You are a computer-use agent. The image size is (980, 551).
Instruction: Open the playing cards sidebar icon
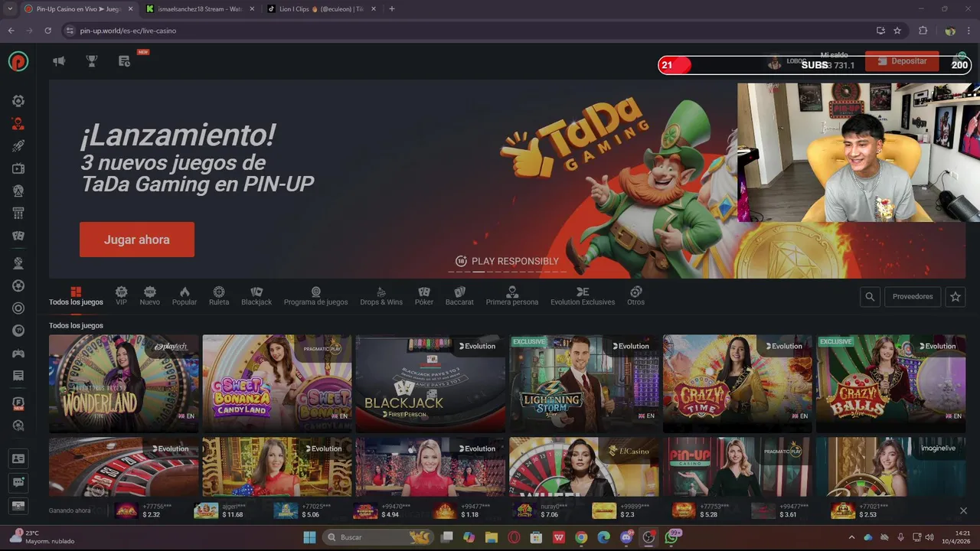tap(18, 236)
